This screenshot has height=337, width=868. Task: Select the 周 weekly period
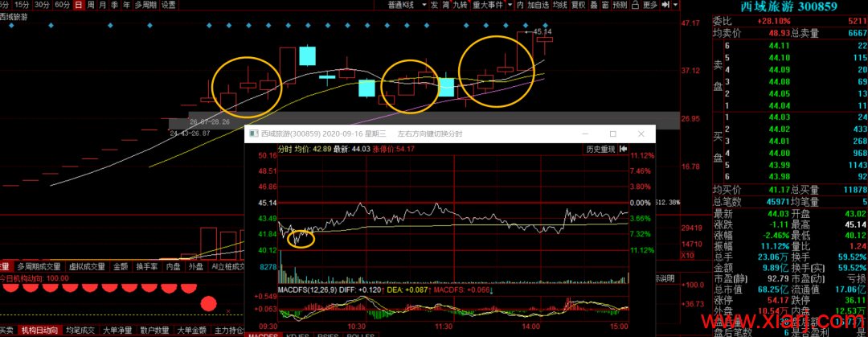[90, 5]
